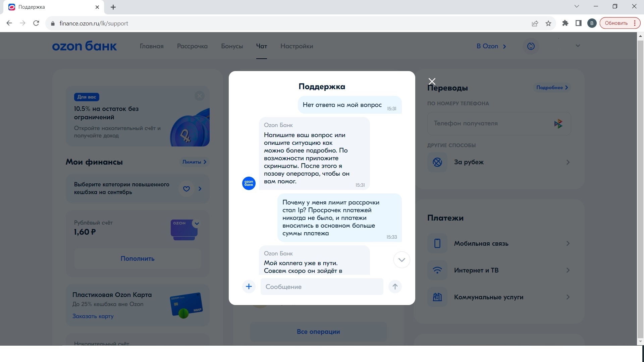Toggle browser side panel icon
The height and width of the screenshot is (362, 644).
tap(578, 23)
